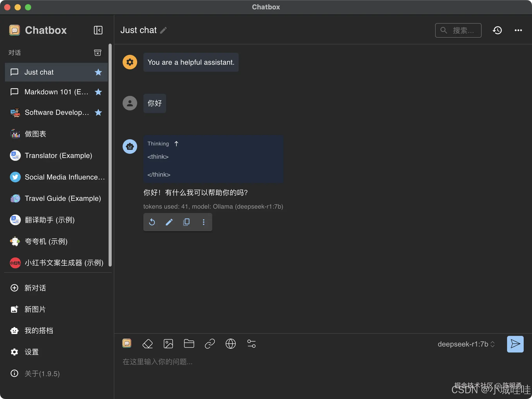
Task: Open Translator (Example) conversation
Action: tap(58, 156)
